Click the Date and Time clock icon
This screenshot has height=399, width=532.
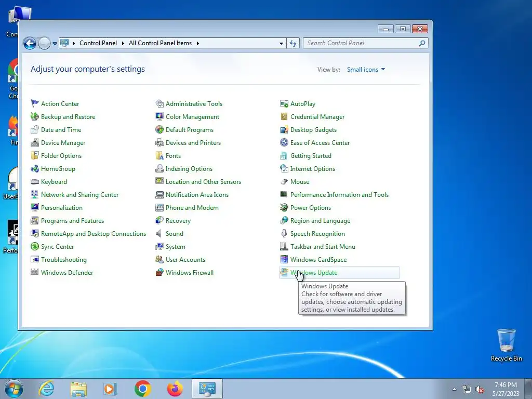[x=35, y=129]
